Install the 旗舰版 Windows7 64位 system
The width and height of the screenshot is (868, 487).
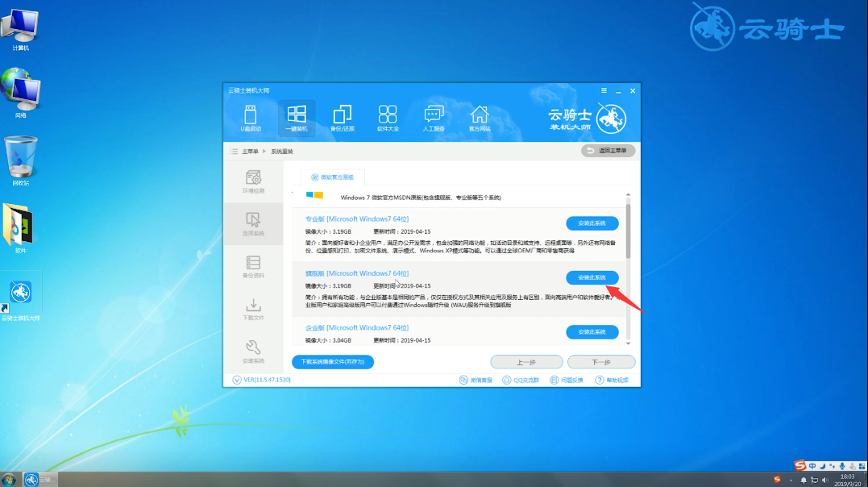click(x=592, y=277)
